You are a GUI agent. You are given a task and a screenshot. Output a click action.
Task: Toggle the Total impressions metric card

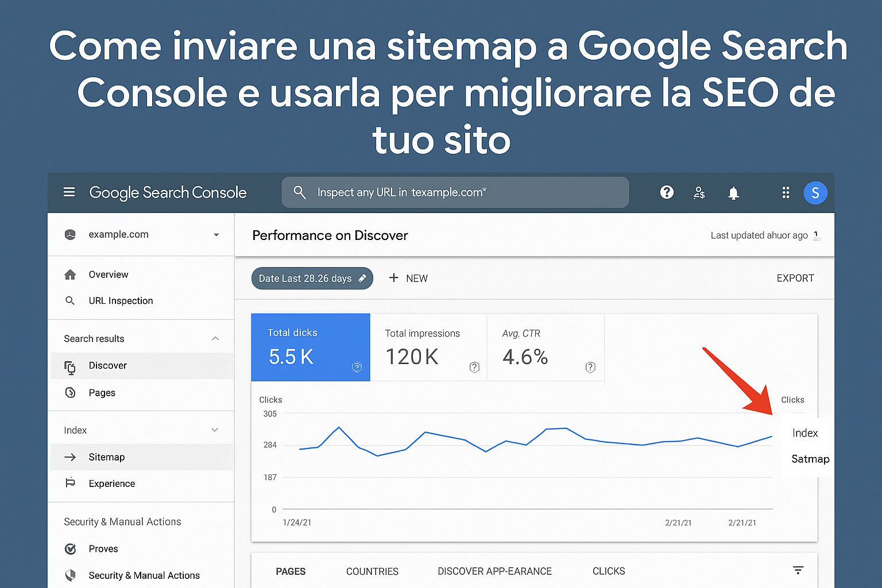point(428,347)
